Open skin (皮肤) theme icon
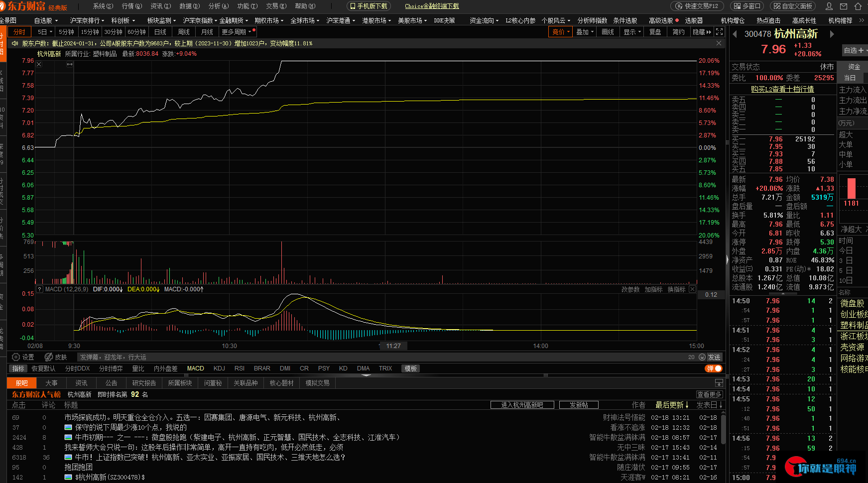Image resolution: width=868 pixels, height=483 pixels. pyautogui.click(x=56, y=357)
